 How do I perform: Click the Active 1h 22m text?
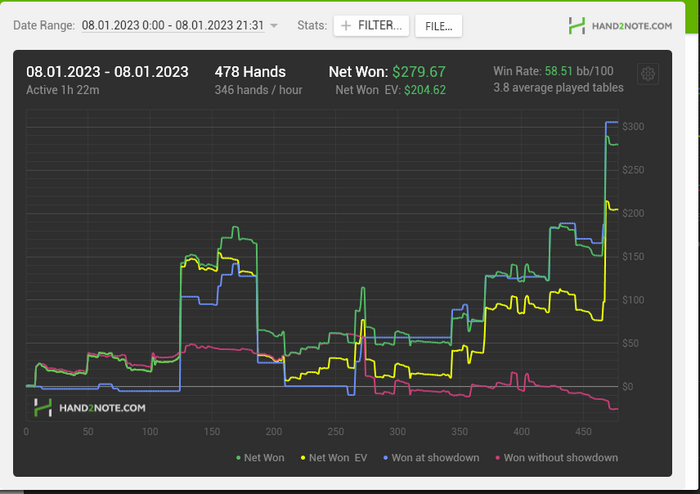tap(62, 90)
